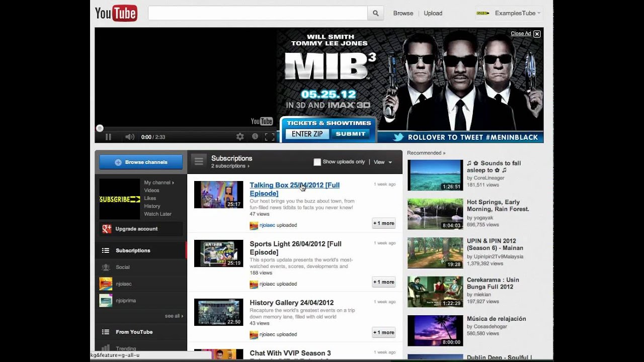Open Likes in the channel menu
644x362 pixels.
click(x=150, y=198)
